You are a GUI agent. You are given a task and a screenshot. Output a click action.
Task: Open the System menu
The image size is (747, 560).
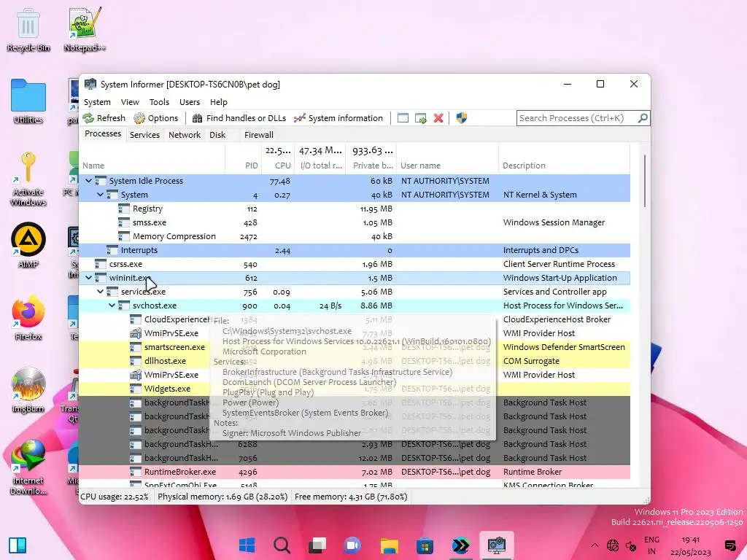(x=97, y=102)
